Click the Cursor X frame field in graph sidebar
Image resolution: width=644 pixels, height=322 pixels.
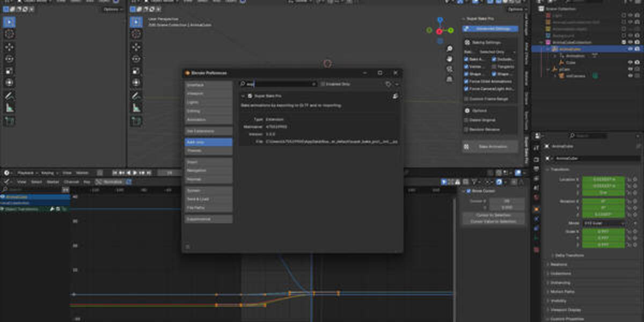(507, 201)
